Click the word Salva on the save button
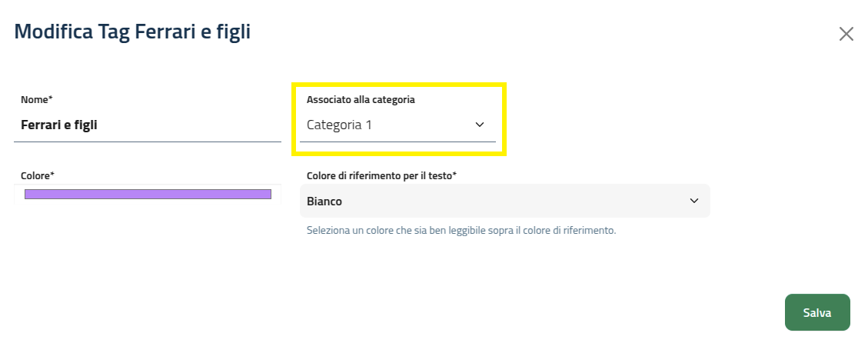Image resolution: width=868 pixels, height=343 pixels. pos(817,312)
